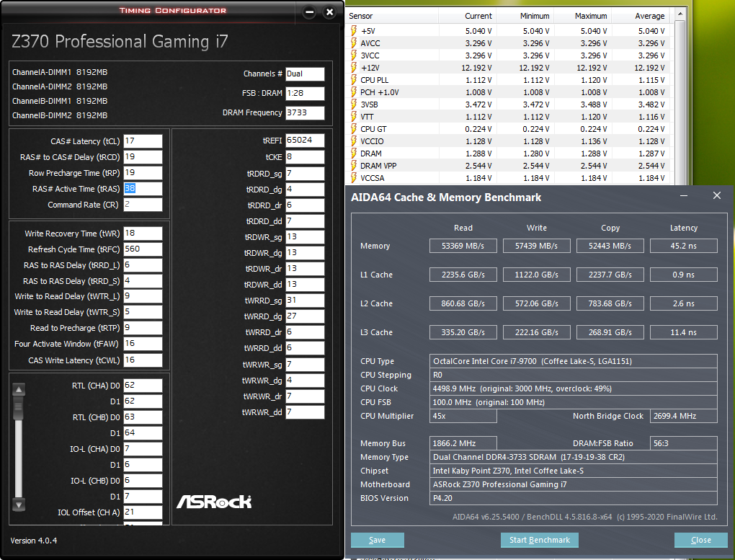The width and height of the screenshot is (735, 560).
Task: Click the tWTR_L value field
Action: coord(143,296)
